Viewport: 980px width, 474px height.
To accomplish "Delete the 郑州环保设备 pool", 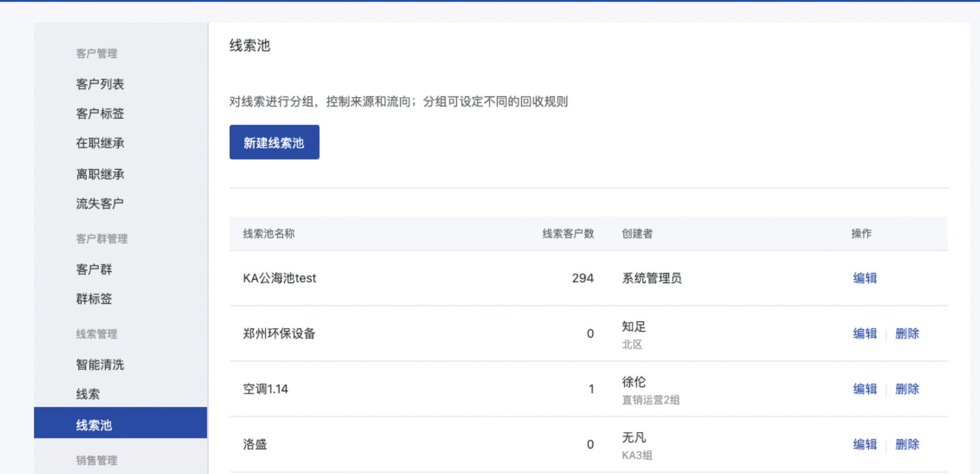I will tap(907, 333).
